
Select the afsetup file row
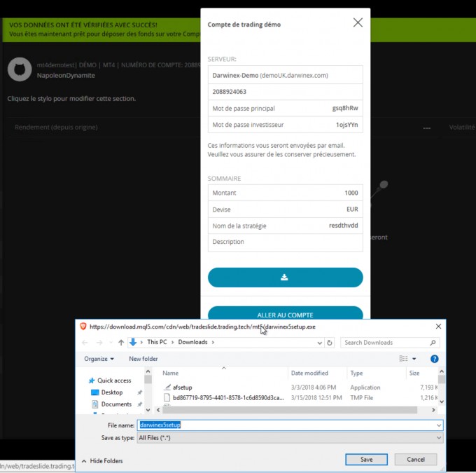[x=300, y=388]
